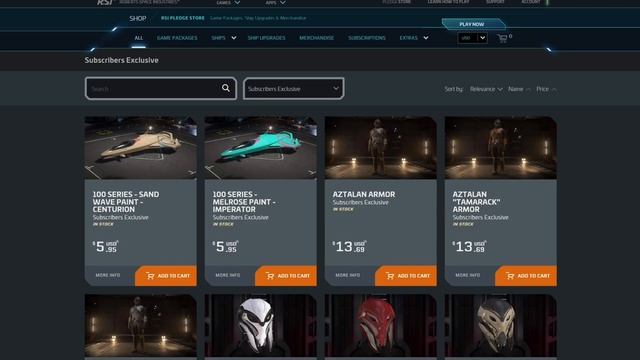Click cart icon on Melrose Paint card
640x360 pixels.
tap(270, 276)
